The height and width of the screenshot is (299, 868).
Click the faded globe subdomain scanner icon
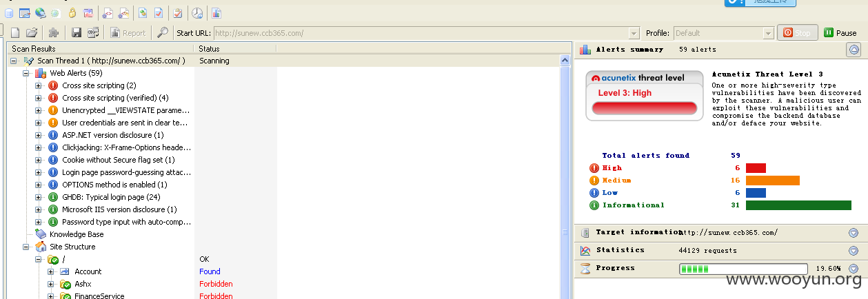pyautogui.click(x=54, y=12)
